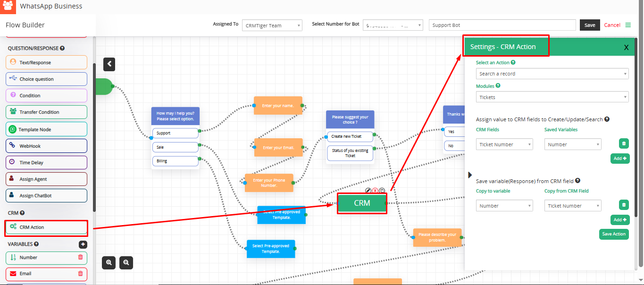Add a new variable with plus icon
This screenshot has height=285, width=644.
click(83, 244)
